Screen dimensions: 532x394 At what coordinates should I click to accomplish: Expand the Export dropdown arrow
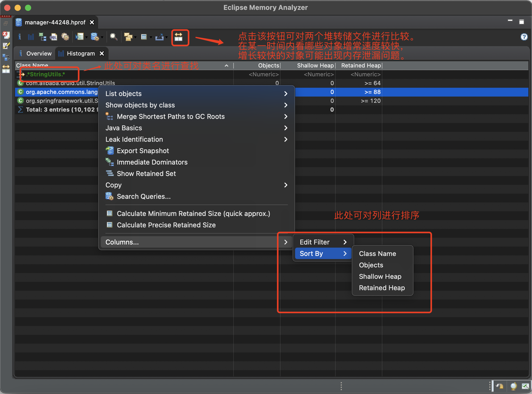tap(166, 37)
